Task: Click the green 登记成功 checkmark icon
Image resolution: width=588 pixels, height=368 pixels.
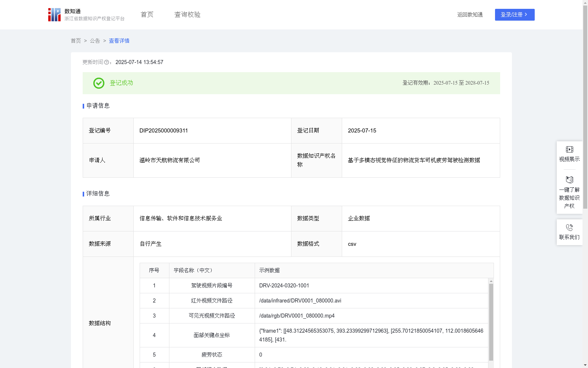Action: coord(98,83)
